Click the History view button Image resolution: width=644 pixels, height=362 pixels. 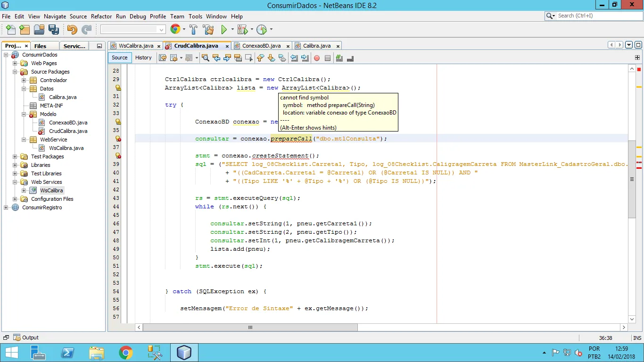coord(143,58)
